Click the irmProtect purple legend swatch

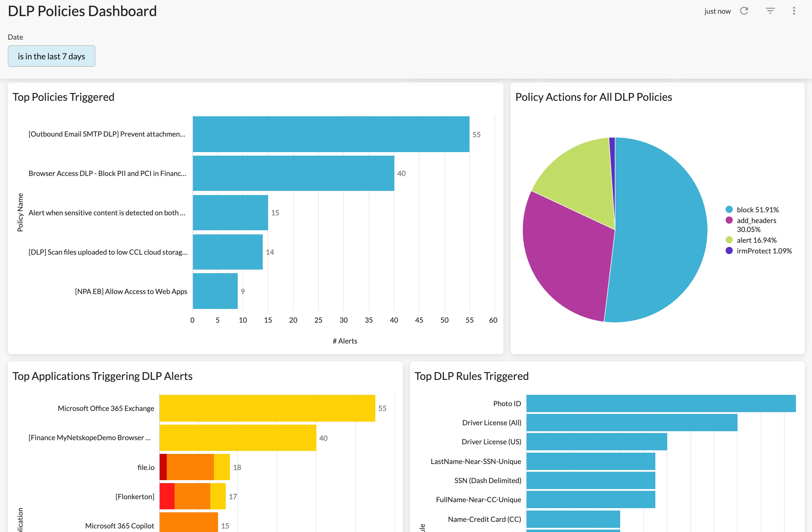coord(729,251)
